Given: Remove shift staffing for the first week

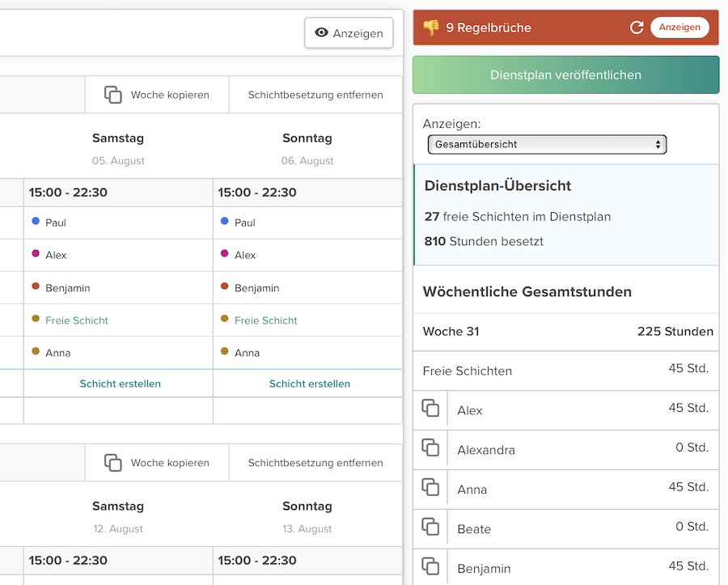Looking at the screenshot, I should pyautogui.click(x=315, y=95).
